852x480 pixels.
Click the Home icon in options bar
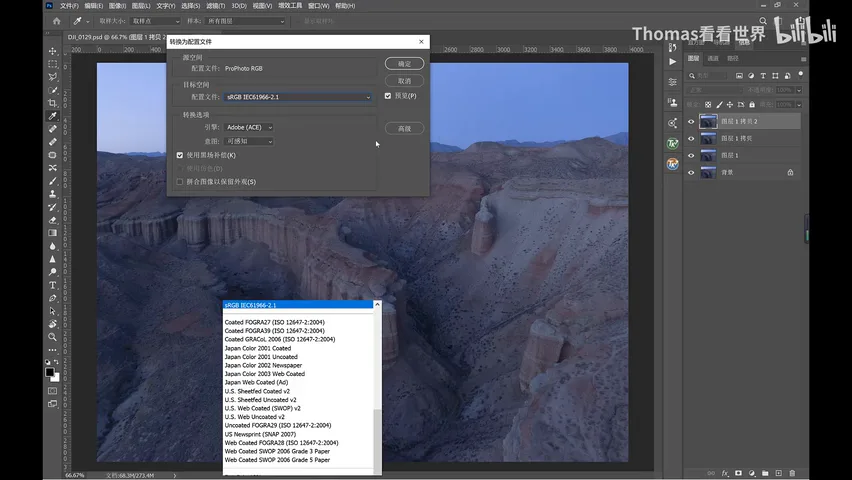coord(57,21)
